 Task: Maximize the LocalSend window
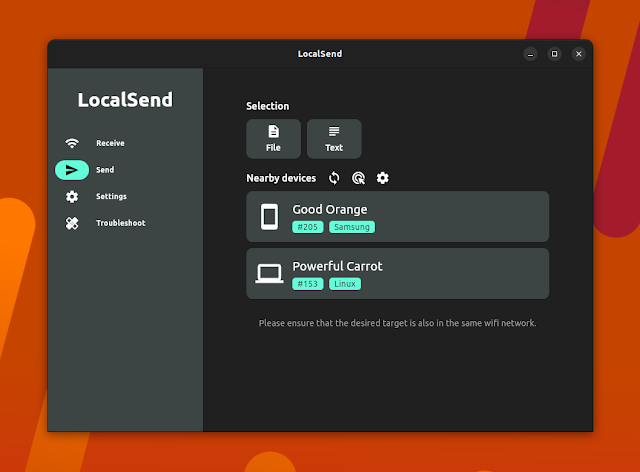554,53
